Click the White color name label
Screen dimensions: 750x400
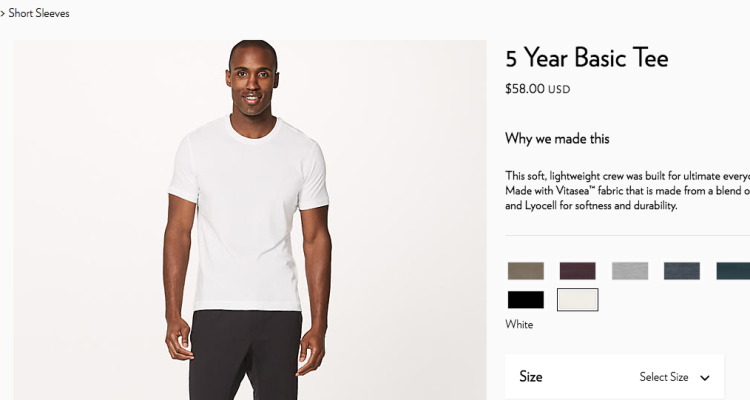pos(519,324)
